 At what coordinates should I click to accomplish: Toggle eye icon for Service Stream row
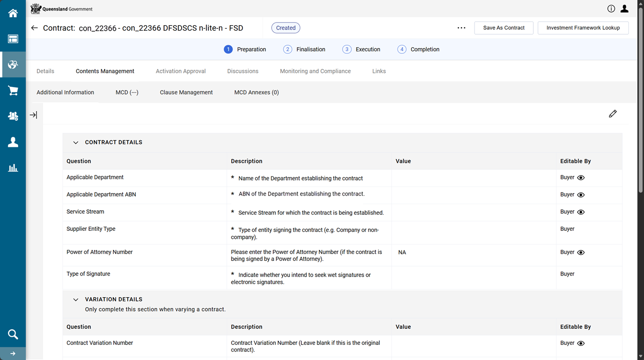click(x=581, y=212)
